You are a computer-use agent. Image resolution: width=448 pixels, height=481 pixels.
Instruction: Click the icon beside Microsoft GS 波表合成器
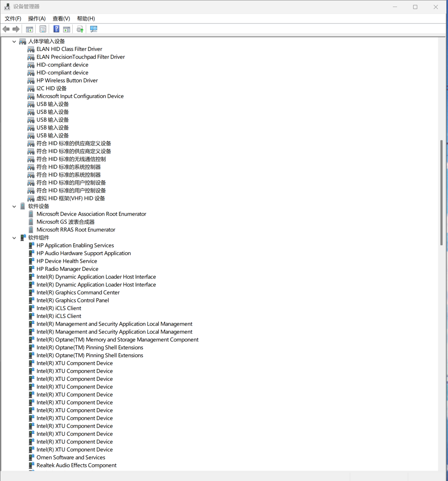[x=31, y=222]
